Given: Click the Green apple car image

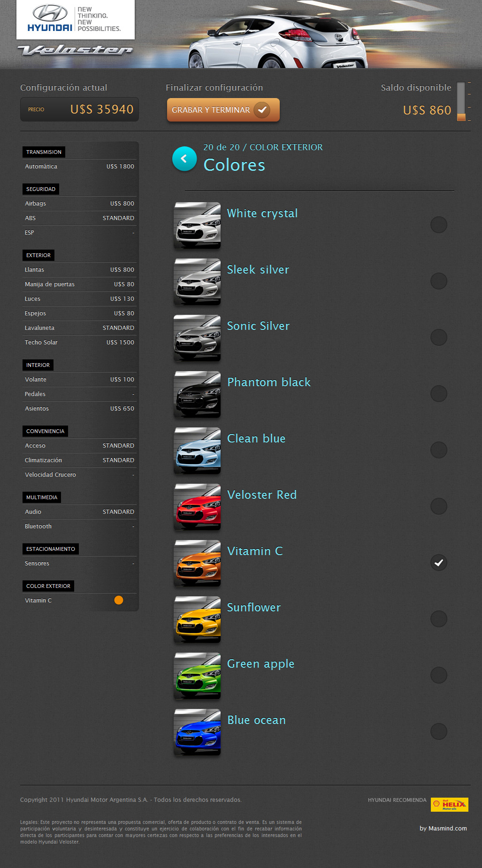Looking at the screenshot, I should (x=197, y=676).
